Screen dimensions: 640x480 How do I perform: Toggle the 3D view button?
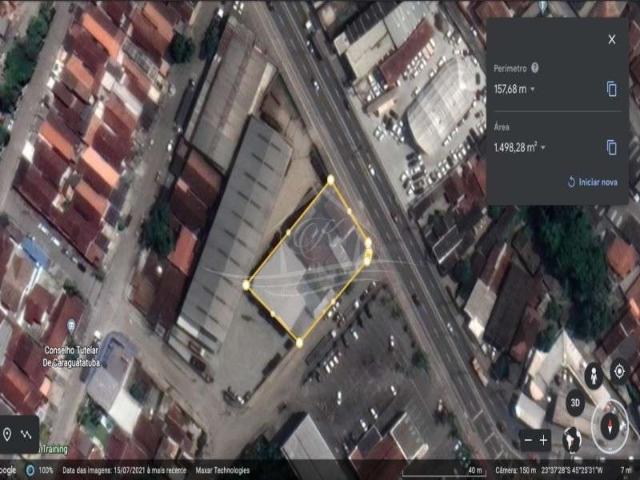coord(575,404)
